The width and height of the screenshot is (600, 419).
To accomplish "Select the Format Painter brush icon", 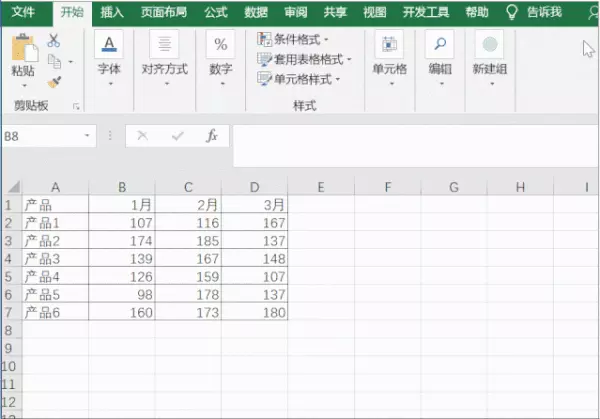I will click(x=54, y=82).
